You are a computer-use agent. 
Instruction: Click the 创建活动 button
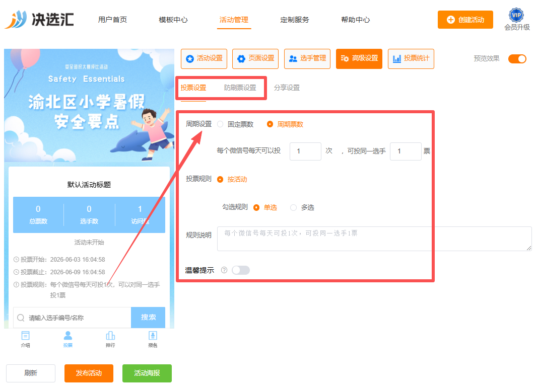465,20
